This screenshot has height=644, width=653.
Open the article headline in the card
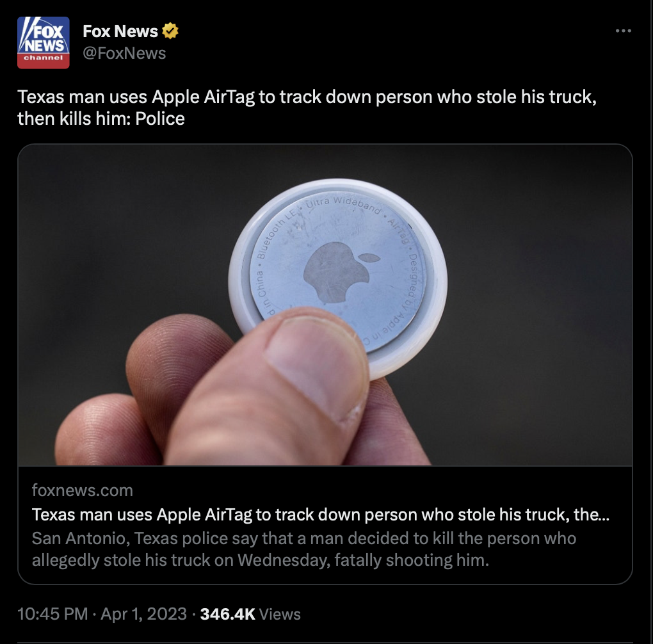(320, 515)
